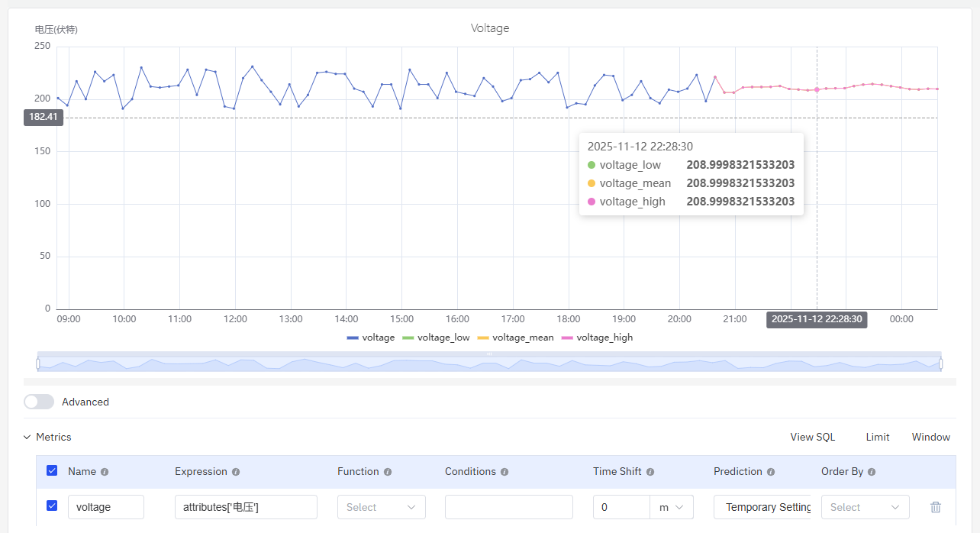Uncheck the select-all checkbox in table header

(51, 470)
